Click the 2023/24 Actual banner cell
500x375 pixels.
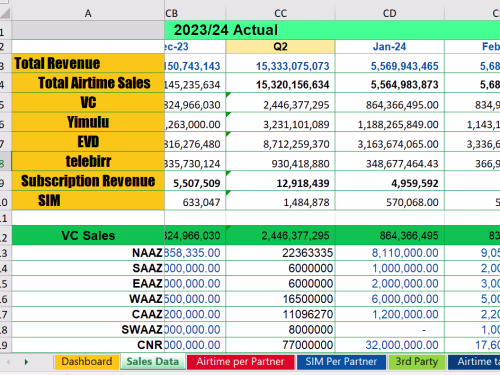[x=332, y=30]
